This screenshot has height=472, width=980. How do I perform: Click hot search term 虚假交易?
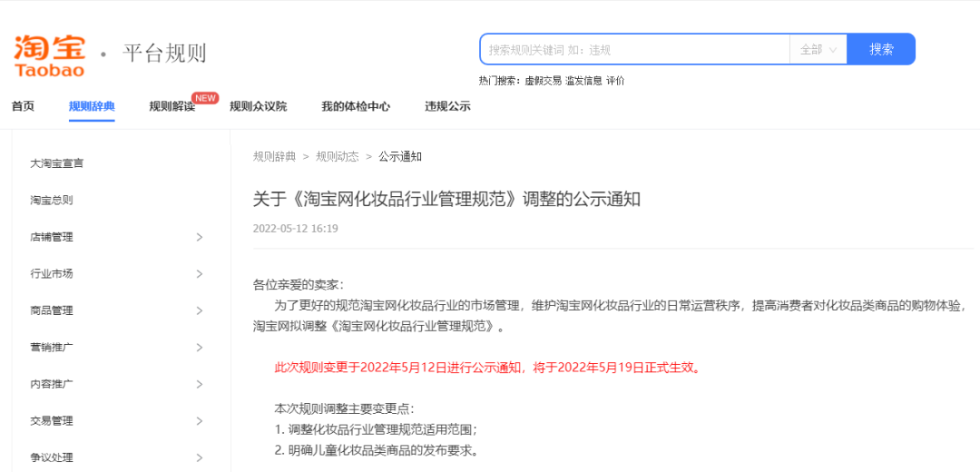click(x=543, y=81)
